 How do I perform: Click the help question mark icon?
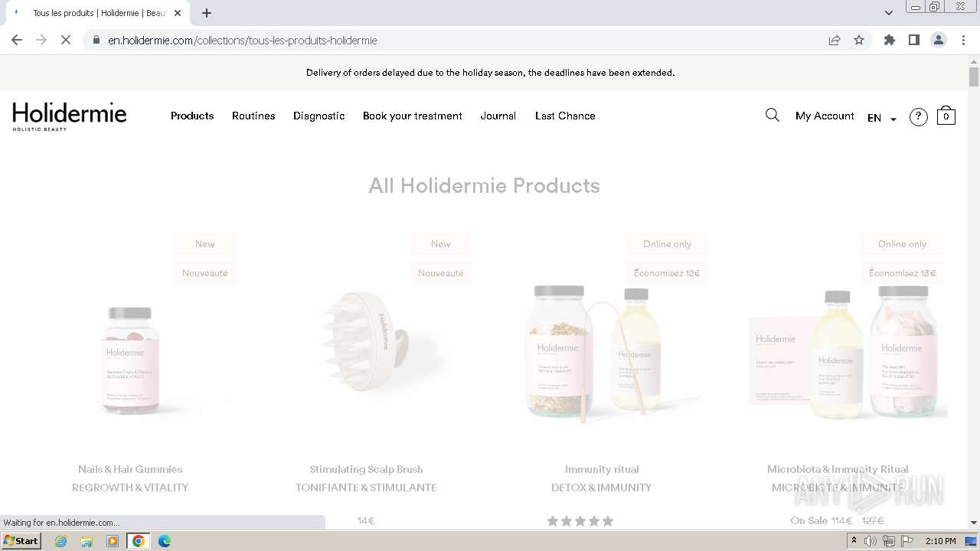(918, 116)
